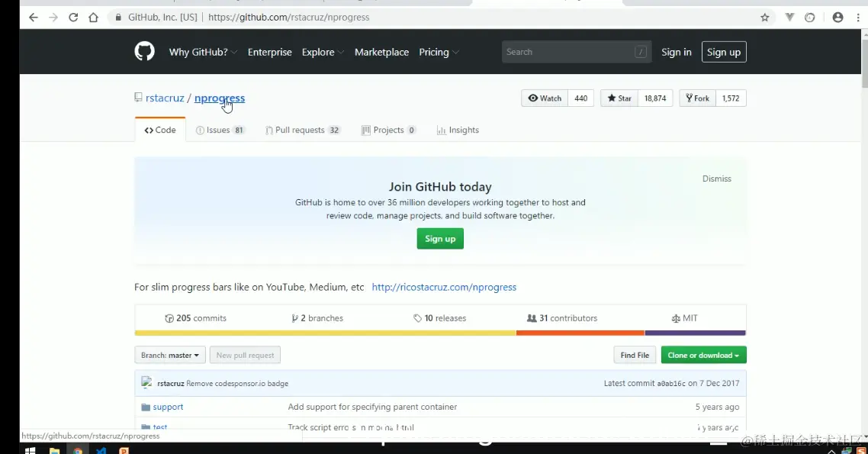This screenshot has height=454, width=868.
Task: Click the repository book icon beside rstacruz
Action: 138,98
